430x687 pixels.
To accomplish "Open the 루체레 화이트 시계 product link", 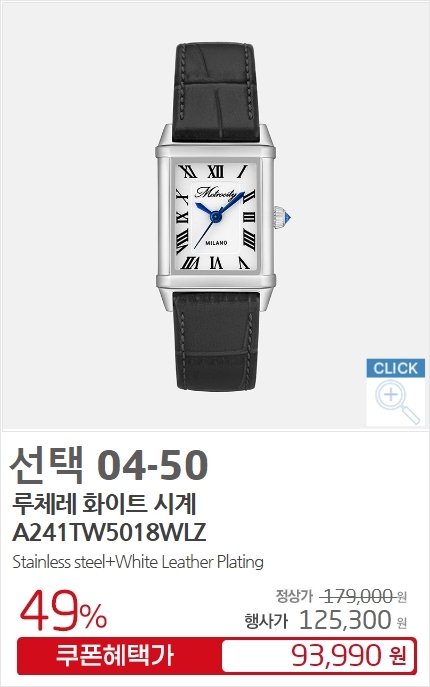I will (x=104, y=504).
